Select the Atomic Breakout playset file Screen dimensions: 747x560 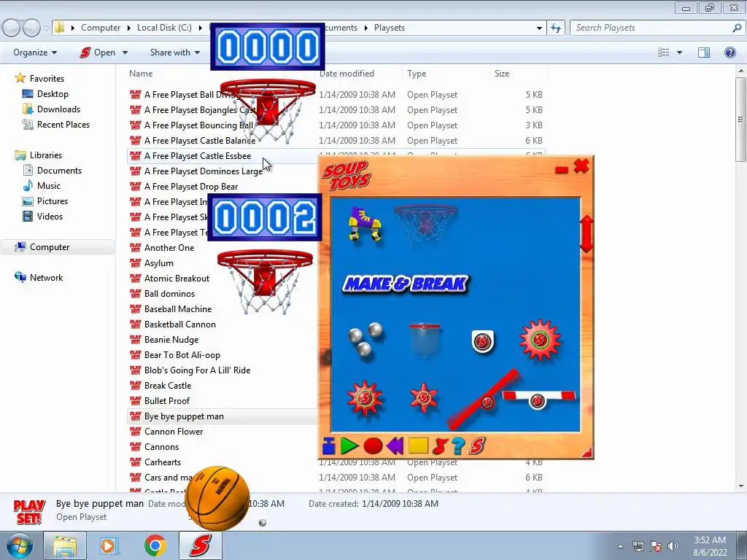(177, 278)
